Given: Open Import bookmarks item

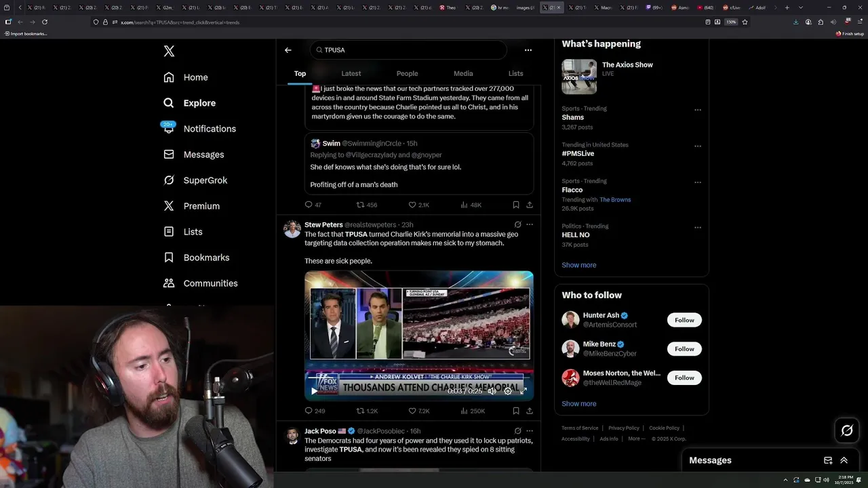Looking at the screenshot, I should click(26, 33).
